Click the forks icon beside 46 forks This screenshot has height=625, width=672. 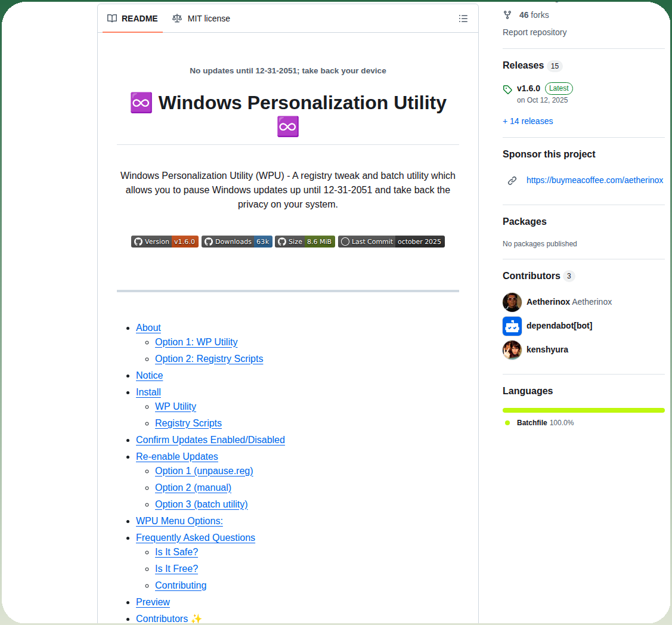pos(507,15)
